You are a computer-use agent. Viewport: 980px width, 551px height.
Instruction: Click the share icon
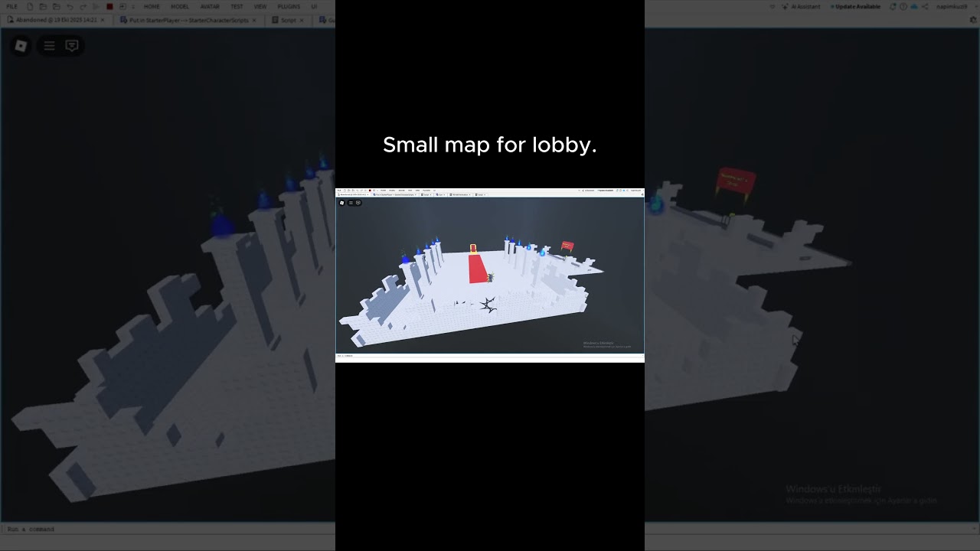925,6
